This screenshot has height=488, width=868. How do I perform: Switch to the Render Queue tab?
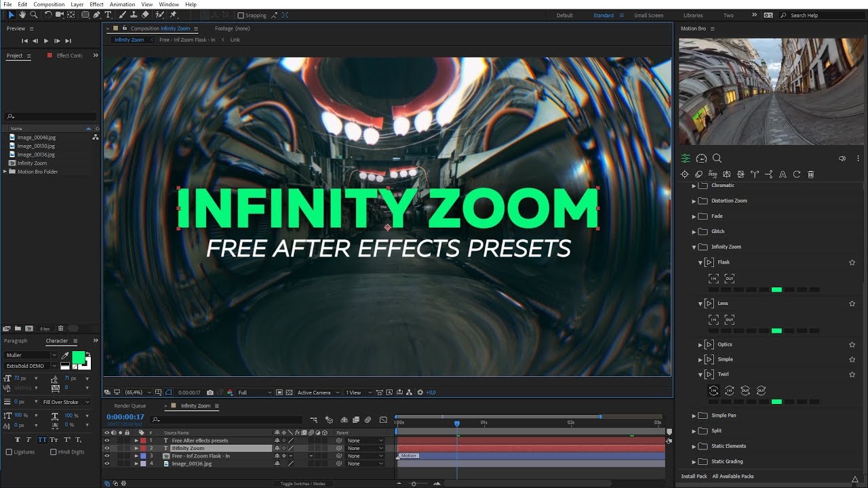tap(130, 406)
